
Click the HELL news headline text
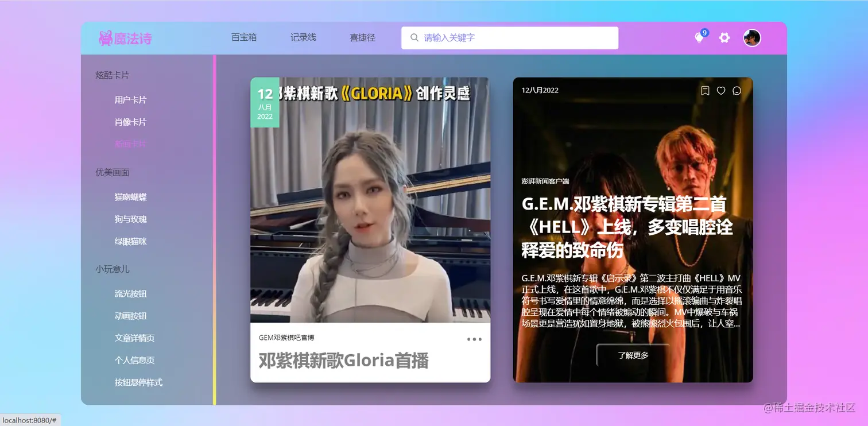(x=627, y=227)
